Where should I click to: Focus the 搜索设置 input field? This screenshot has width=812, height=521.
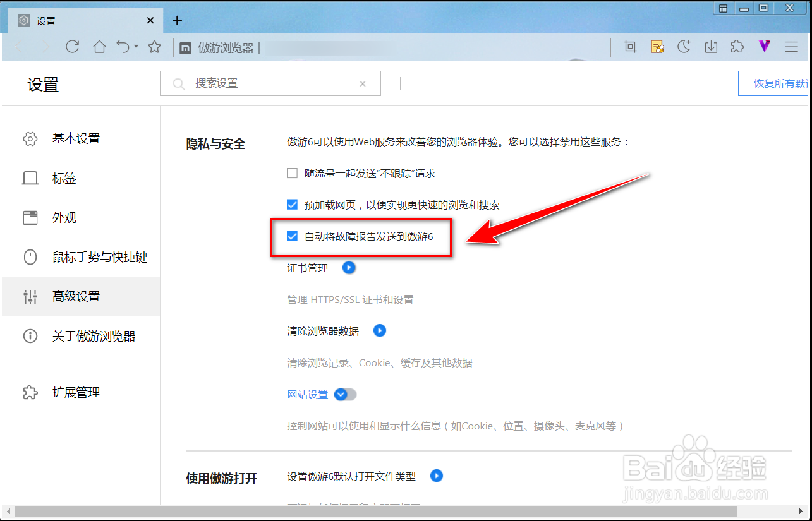270,83
